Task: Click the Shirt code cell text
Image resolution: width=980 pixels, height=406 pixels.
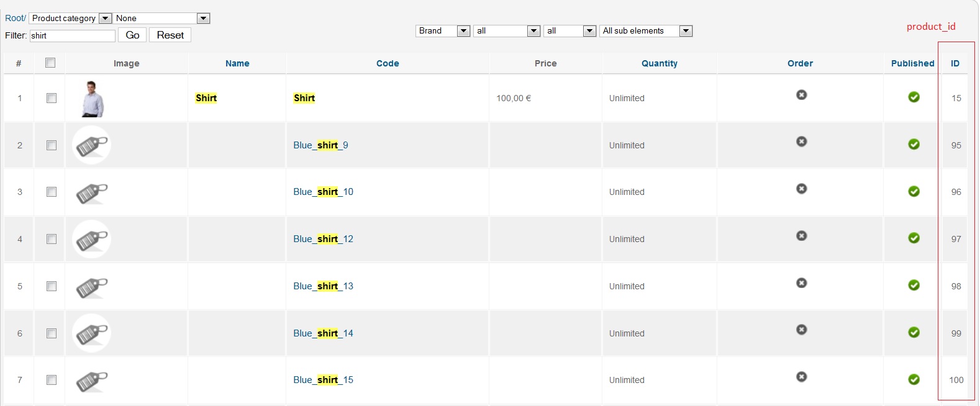Action: point(304,98)
